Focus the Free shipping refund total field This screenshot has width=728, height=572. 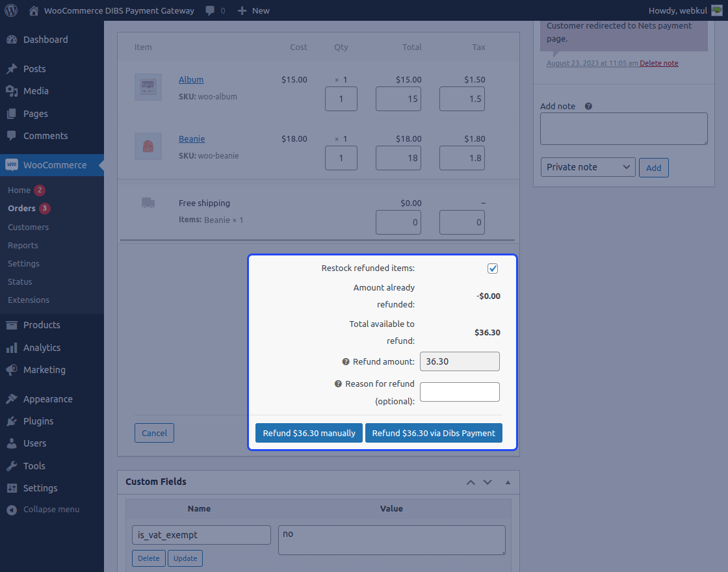(398, 222)
